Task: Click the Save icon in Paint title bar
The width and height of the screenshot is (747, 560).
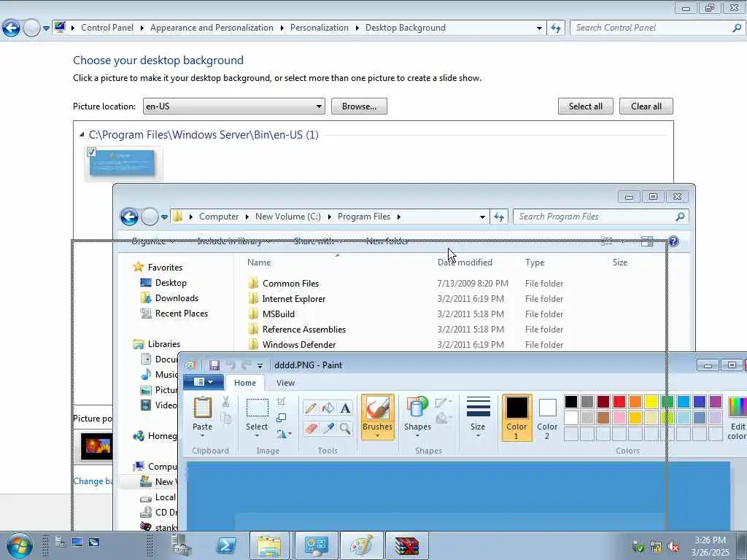Action: (x=214, y=365)
